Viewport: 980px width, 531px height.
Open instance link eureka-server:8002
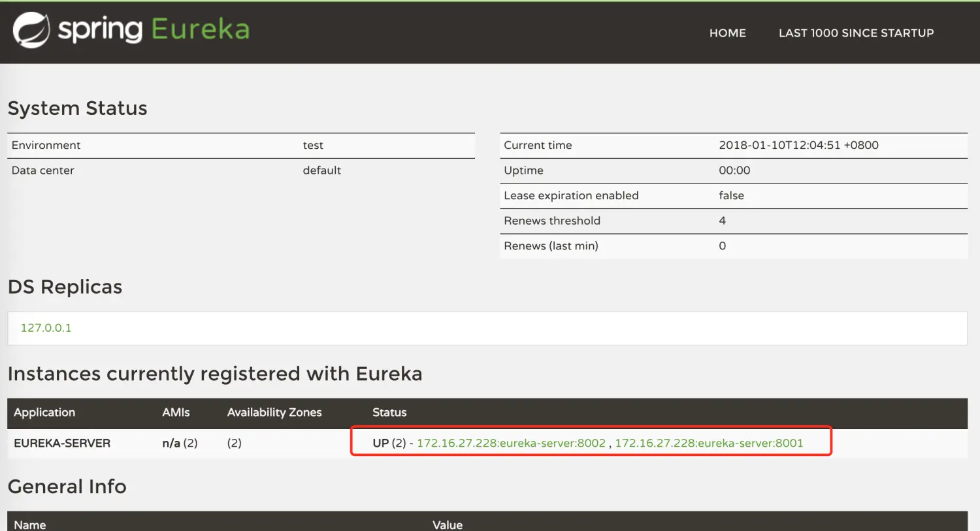[511, 443]
